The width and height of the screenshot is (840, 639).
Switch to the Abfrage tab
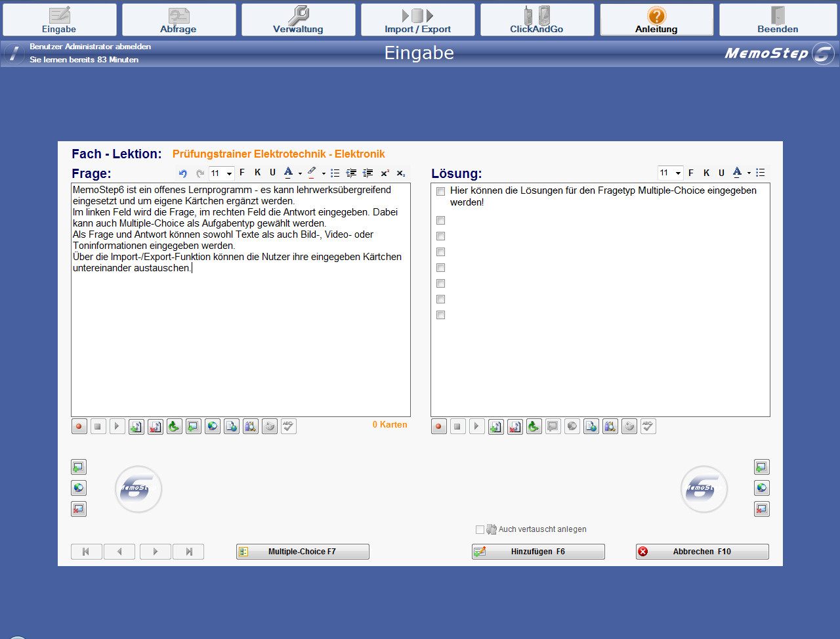click(x=178, y=20)
